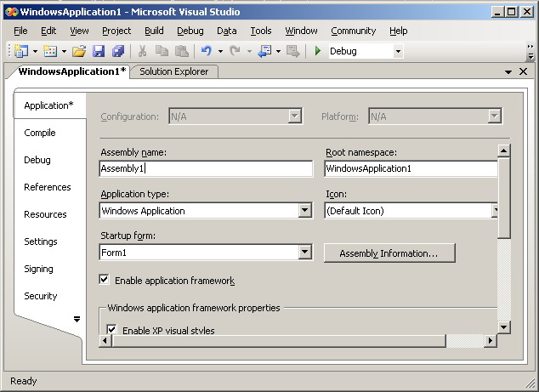Open the Undo history dropdown arrow
Viewport: 539px width, 392px height.
coord(220,52)
